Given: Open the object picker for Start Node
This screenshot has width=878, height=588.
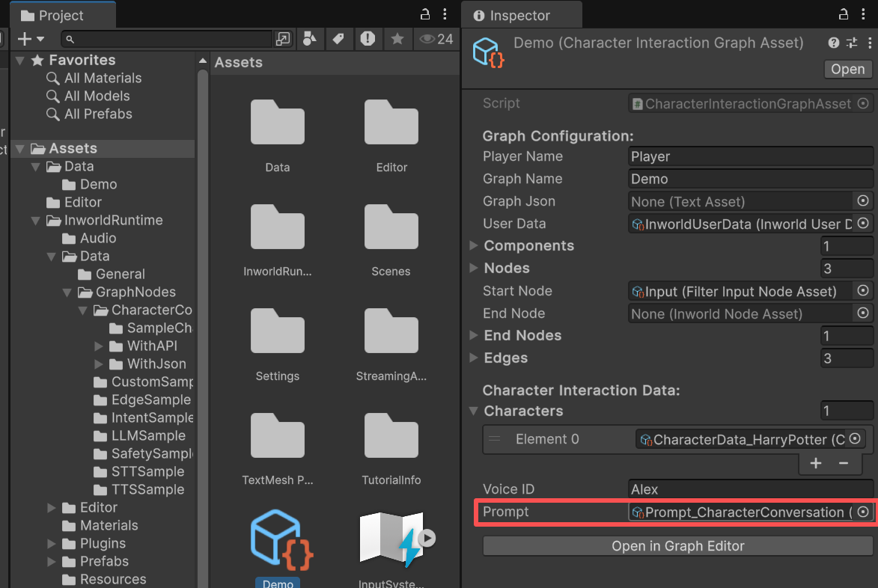Looking at the screenshot, I should coord(863,290).
